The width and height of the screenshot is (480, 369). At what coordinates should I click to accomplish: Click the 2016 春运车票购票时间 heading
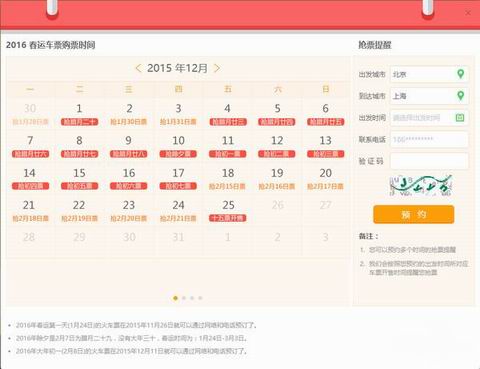[51, 45]
